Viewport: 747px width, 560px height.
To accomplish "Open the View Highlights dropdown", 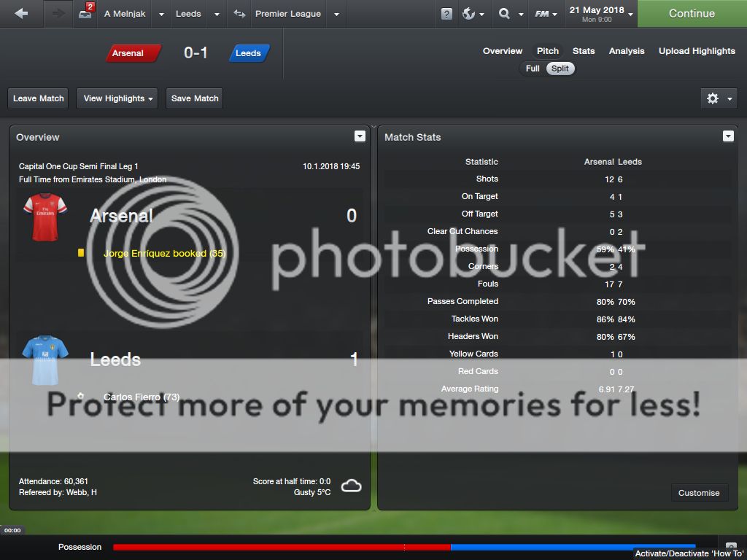I will tap(117, 98).
